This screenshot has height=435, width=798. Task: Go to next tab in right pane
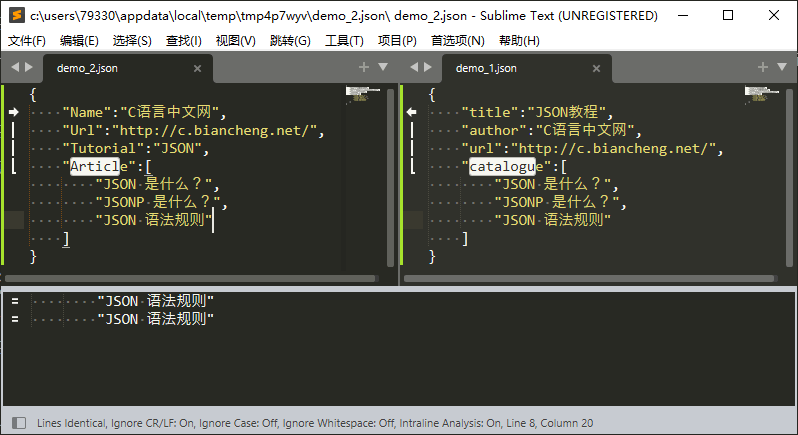[428, 67]
